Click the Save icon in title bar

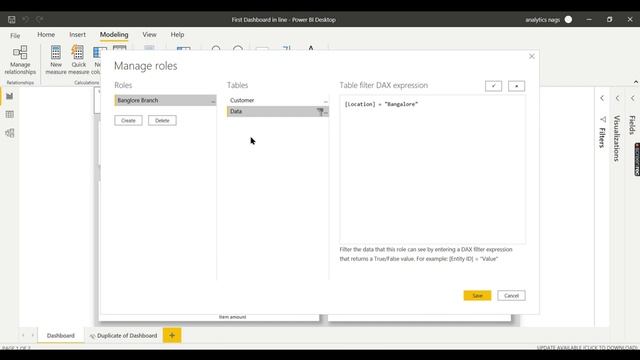coord(11,20)
